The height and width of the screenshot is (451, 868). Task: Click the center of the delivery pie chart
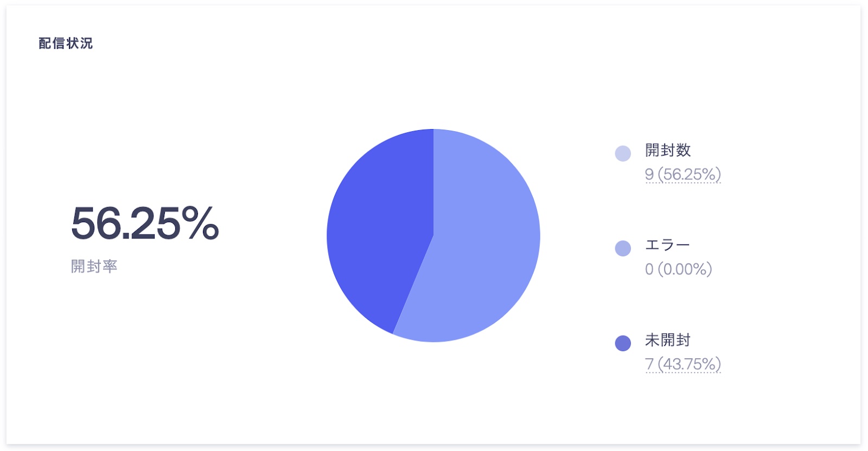(433, 235)
